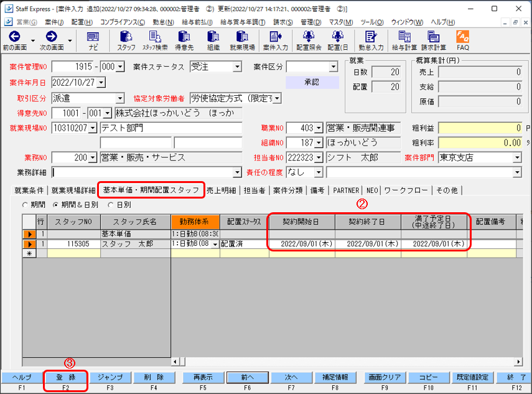The image size is (532, 394).
Task: Click the Staff Express app icon in title bar
Action: pos(9,9)
